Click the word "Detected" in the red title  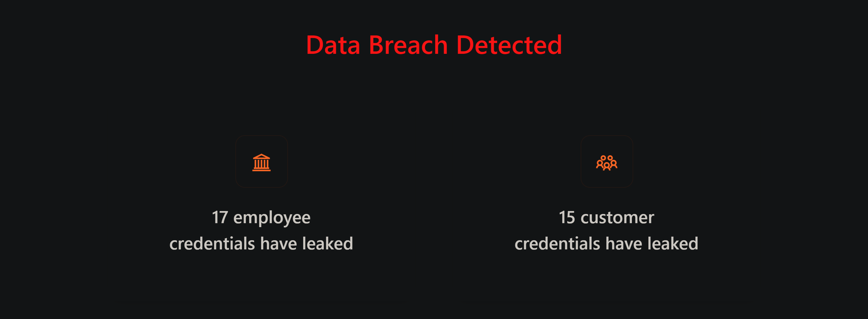tap(509, 45)
